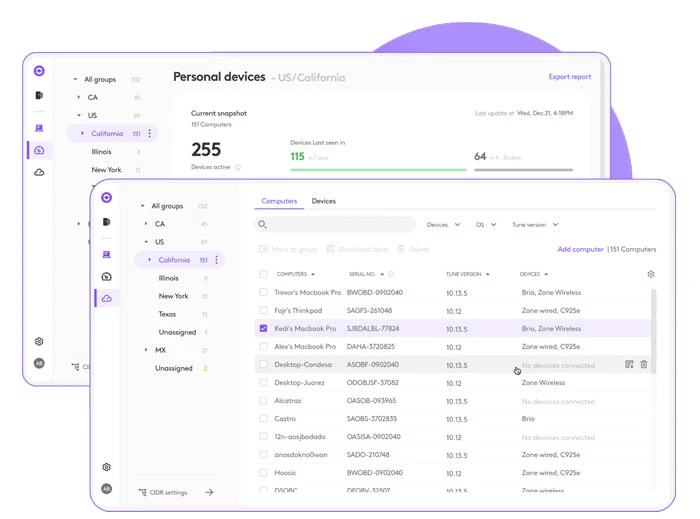Click the user avatar in front sidebar
This screenshot has height=519, width=700.
[106, 489]
